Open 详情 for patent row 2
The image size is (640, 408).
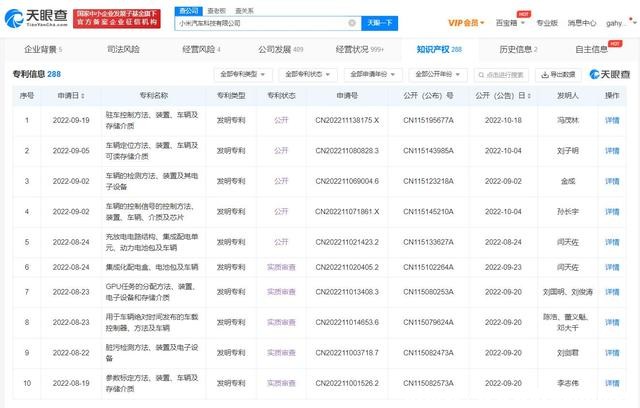point(612,151)
